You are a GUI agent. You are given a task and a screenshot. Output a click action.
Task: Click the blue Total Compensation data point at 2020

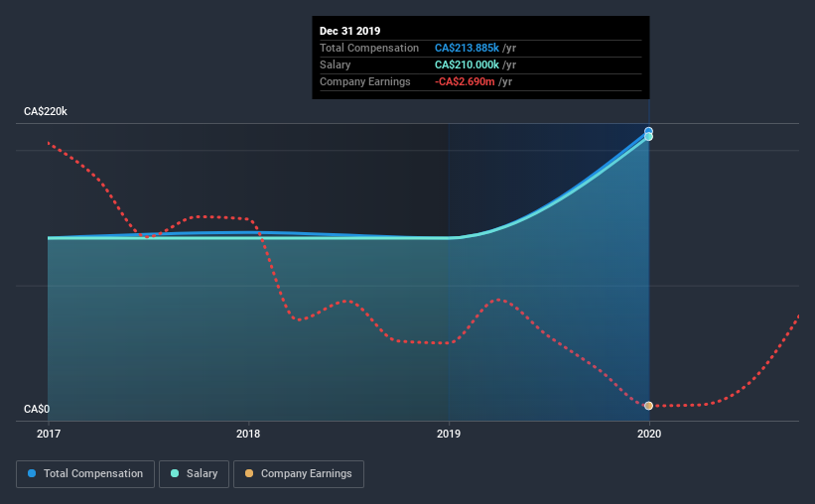coord(648,131)
